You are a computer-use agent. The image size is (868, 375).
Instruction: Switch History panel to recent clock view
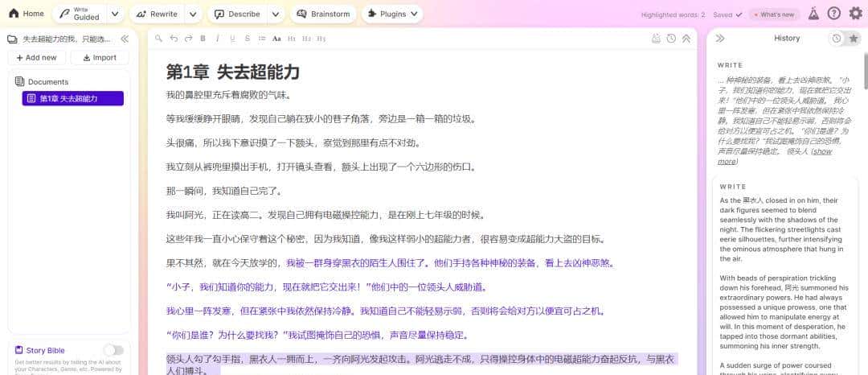click(837, 38)
